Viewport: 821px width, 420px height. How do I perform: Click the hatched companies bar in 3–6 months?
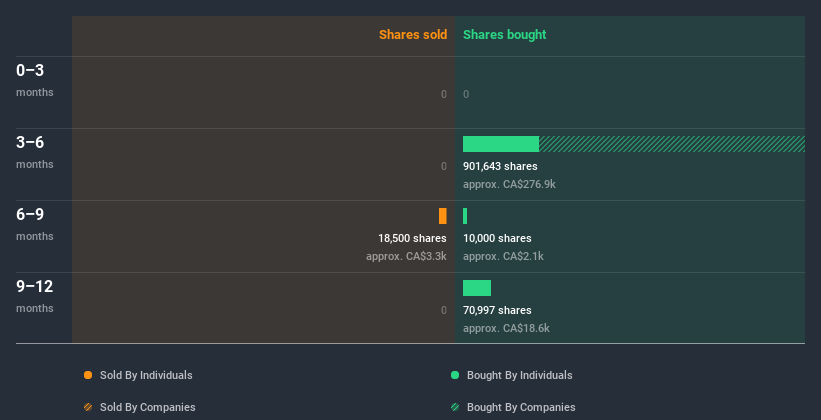[671, 144]
